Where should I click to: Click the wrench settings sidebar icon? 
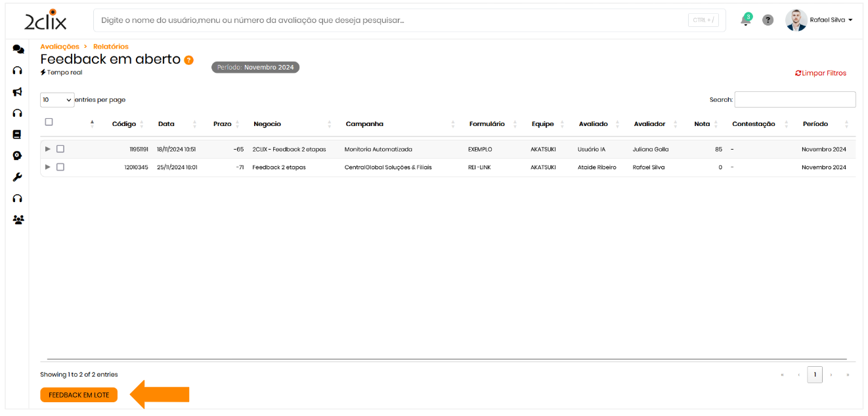pos(18,177)
